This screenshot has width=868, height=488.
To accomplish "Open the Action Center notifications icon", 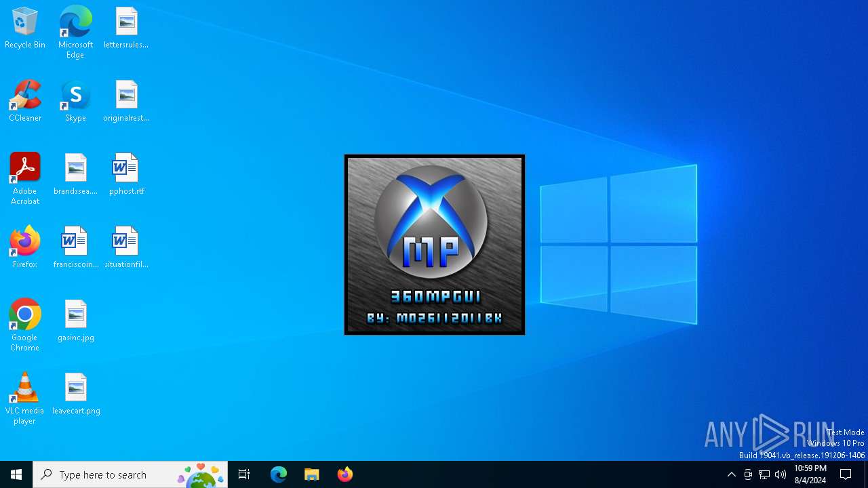I will point(846,474).
